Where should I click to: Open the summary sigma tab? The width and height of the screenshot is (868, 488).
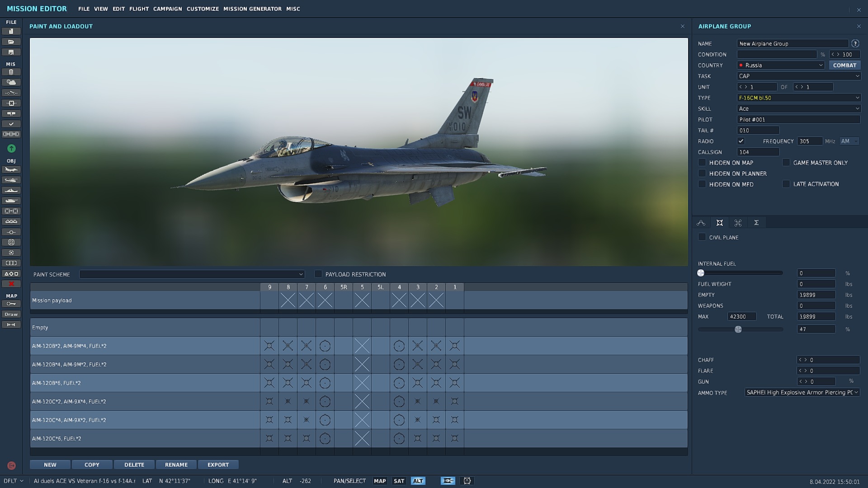coord(756,223)
